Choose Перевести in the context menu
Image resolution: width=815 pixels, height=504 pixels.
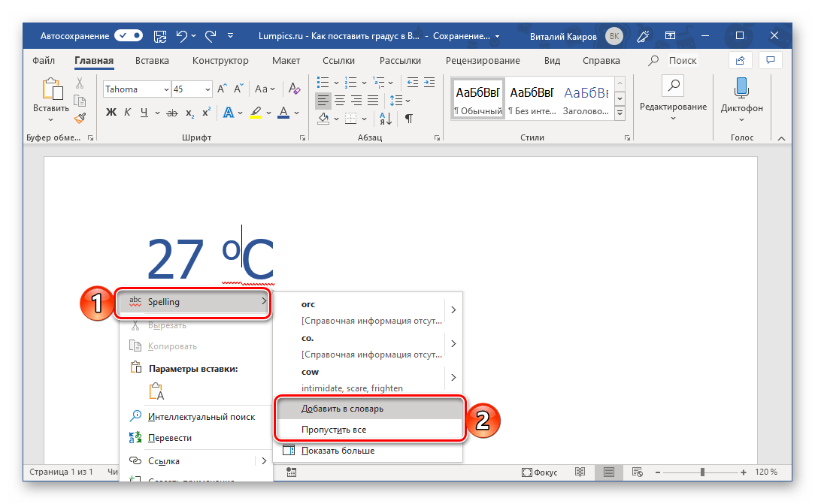[169, 438]
